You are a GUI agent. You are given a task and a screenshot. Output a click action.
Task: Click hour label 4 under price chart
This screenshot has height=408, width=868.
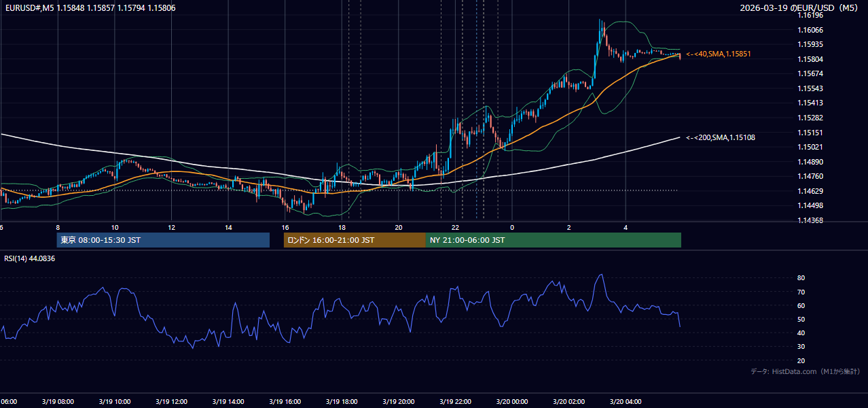pyautogui.click(x=626, y=228)
